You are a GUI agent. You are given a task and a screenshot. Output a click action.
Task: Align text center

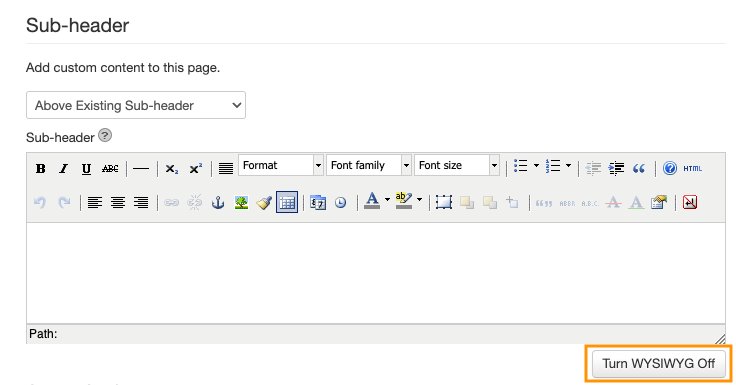coord(118,202)
